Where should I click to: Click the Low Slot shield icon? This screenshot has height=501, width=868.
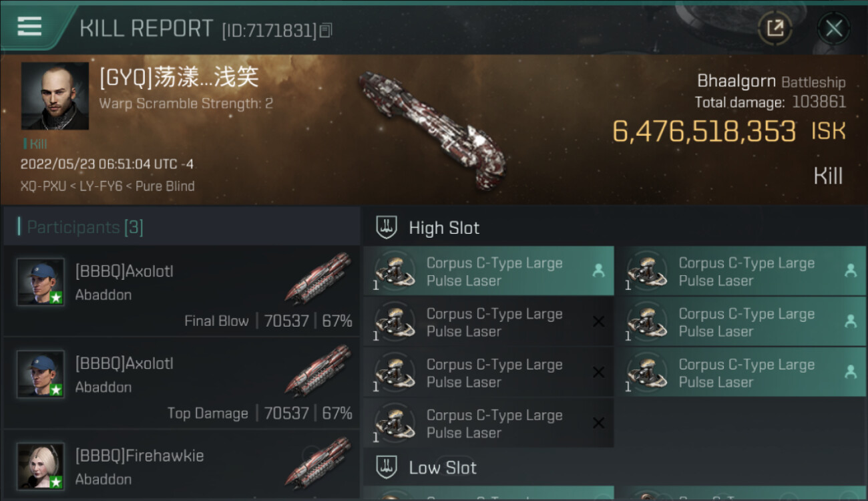pos(387,467)
